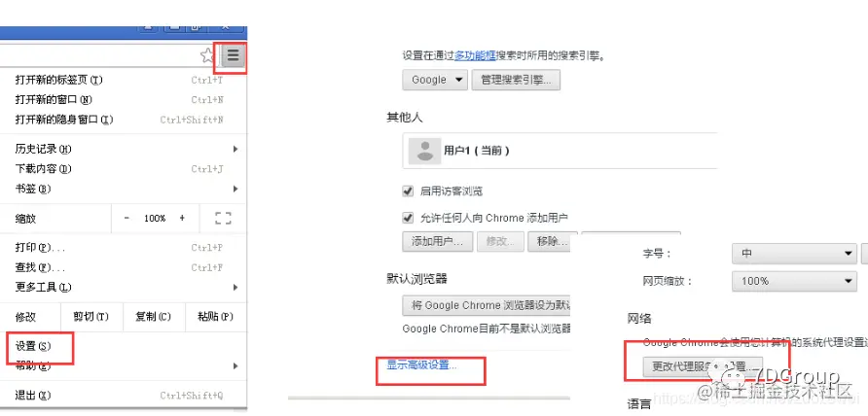Viewport: 868px width, 416px height.
Task: Open 设置 settings menu entry
Action: (x=124, y=346)
